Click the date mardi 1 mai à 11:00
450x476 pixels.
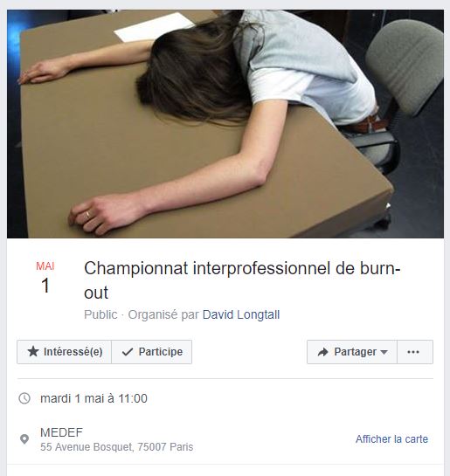click(x=93, y=398)
